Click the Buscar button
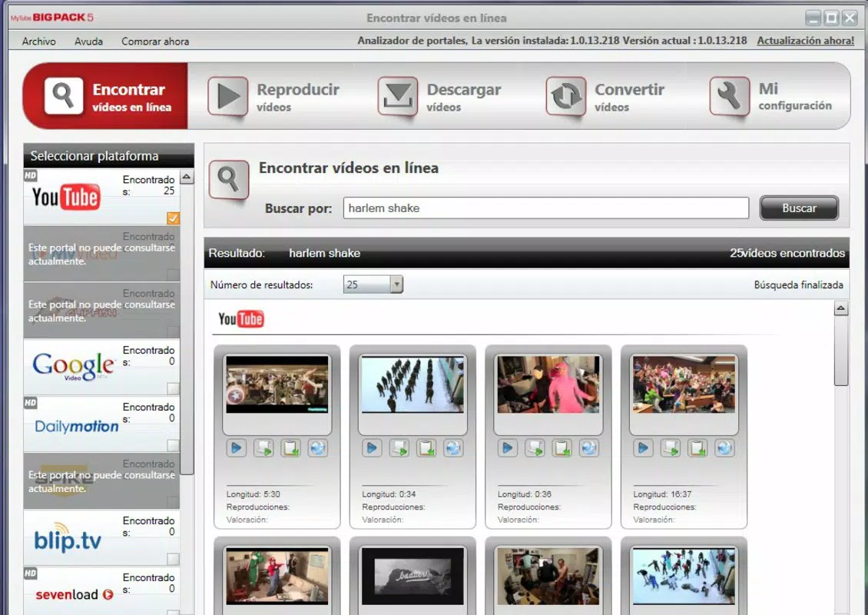 [x=799, y=208]
